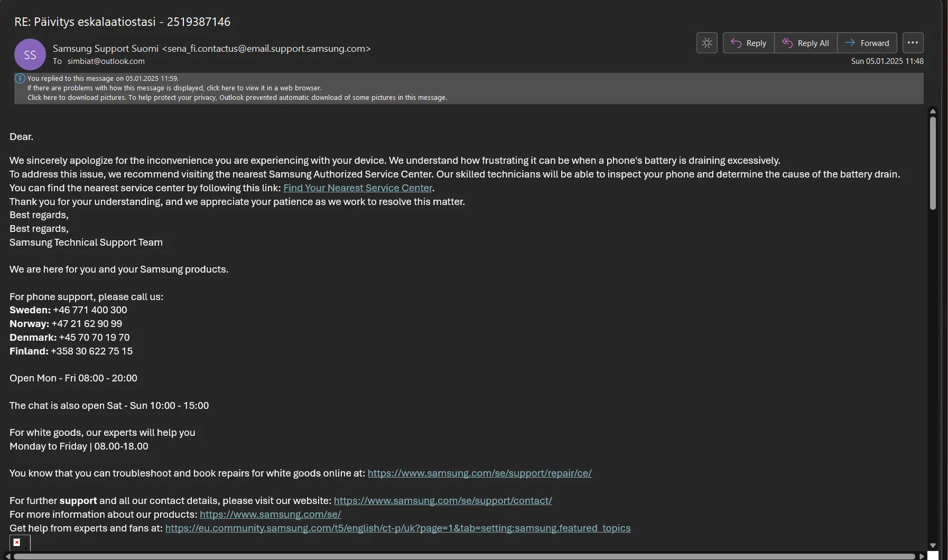Click 'Open Mon - Fri 08:00 - 20:00' line
This screenshot has width=948, height=560.
[73, 378]
